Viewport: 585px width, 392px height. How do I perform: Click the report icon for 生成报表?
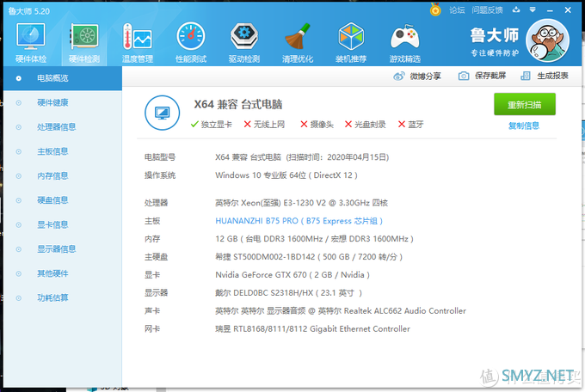(x=526, y=77)
